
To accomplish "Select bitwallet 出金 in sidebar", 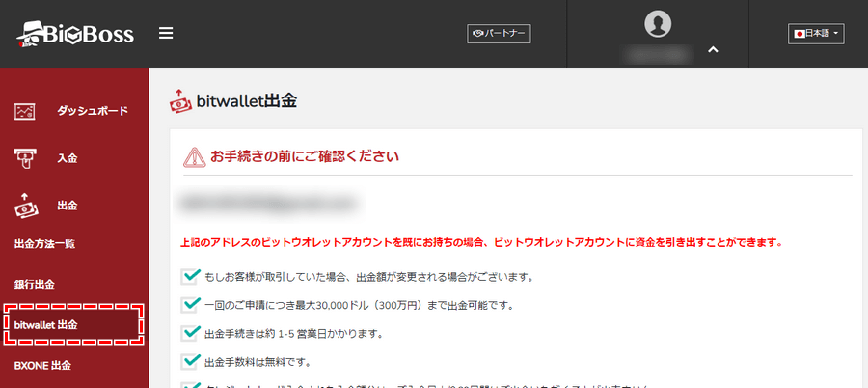I will point(73,325).
